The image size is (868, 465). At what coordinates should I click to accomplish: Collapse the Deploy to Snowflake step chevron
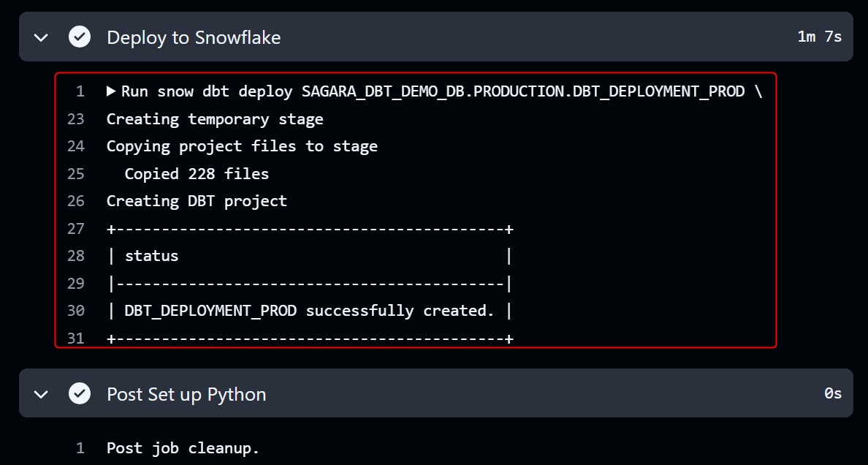pyautogui.click(x=41, y=37)
